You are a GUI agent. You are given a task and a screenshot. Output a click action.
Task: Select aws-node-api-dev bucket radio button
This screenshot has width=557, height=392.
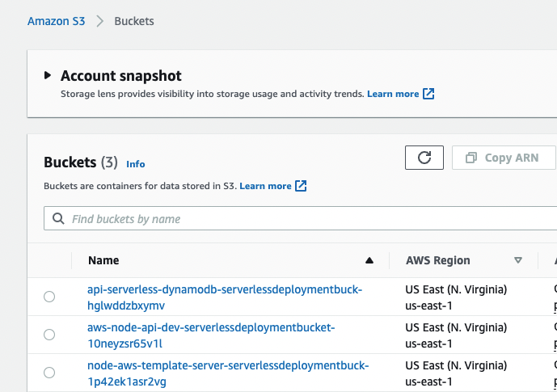pos(49,335)
